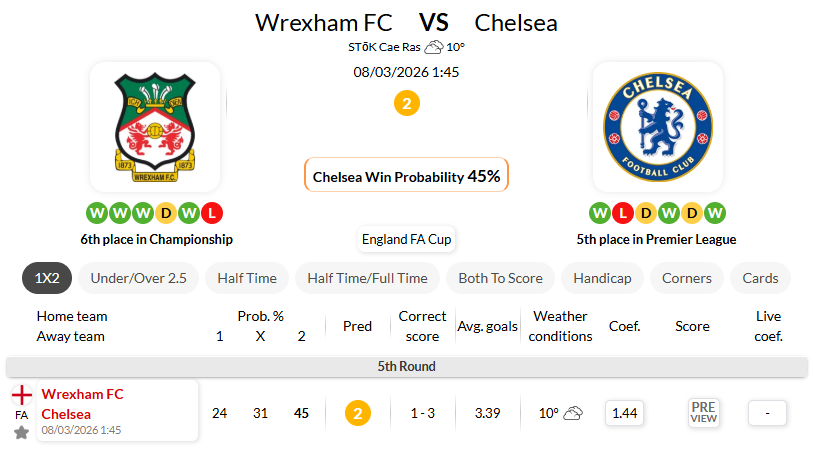Click the Chelsea Win Probability 45% box
Screen dimensions: 813x449
pos(406,176)
